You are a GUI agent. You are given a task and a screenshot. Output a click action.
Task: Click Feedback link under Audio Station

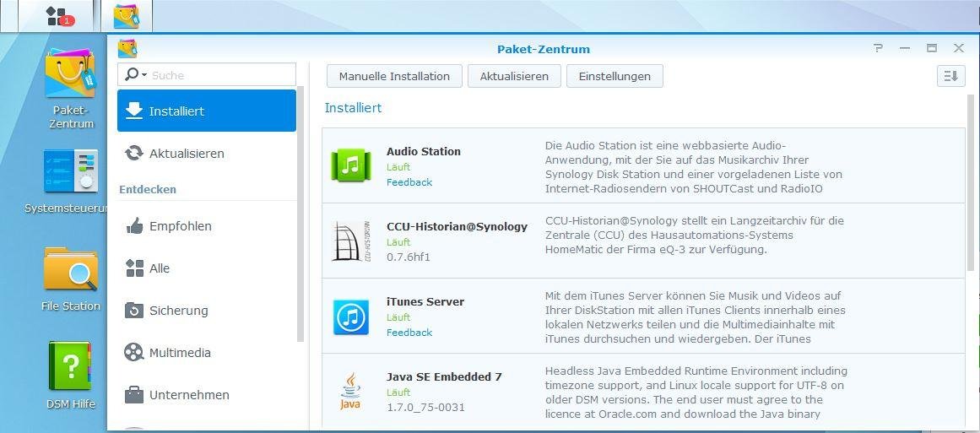pyautogui.click(x=409, y=182)
